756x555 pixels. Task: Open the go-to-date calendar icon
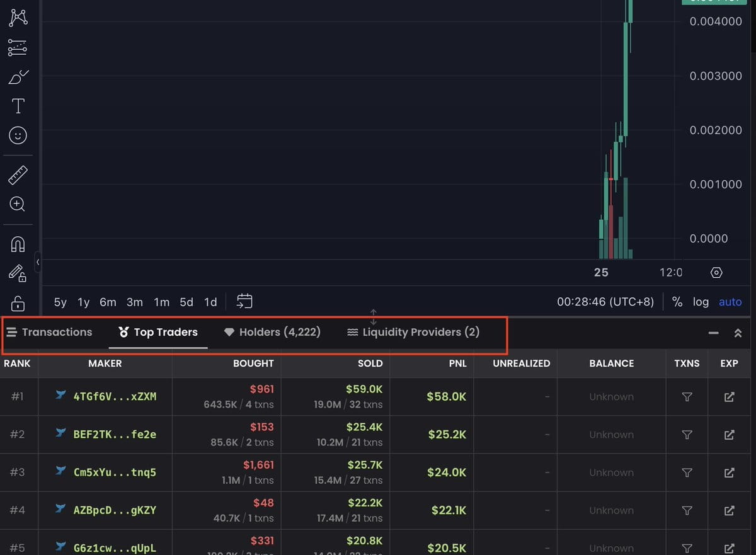pyautogui.click(x=244, y=301)
